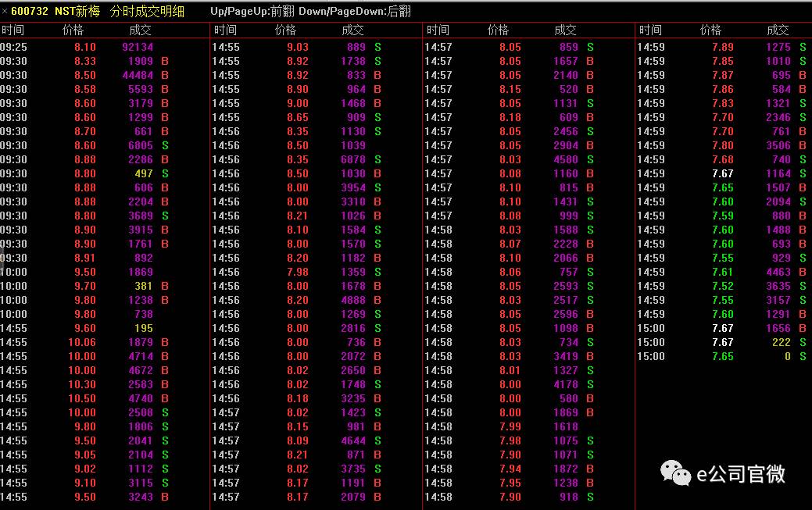
Task: Select price 7.83 in the 1321 row
Action: [x=722, y=103]
